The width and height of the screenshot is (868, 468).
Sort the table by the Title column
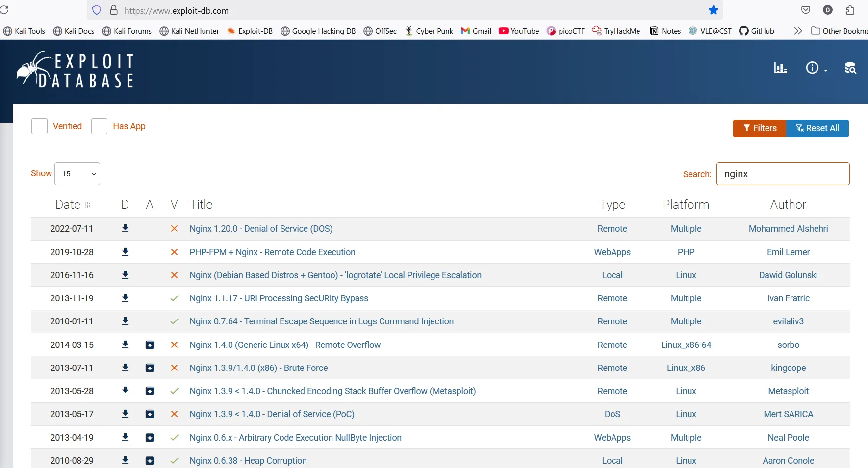pyautogui.click(x=201, y=205)
